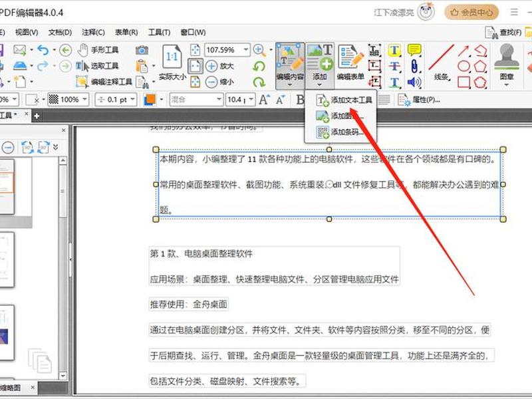Image resolution: width=532 pixels, height=399 pixels.
Task: Choose the Edit Comments tool (编辑注释工具)
Action: tap(104, 82)
